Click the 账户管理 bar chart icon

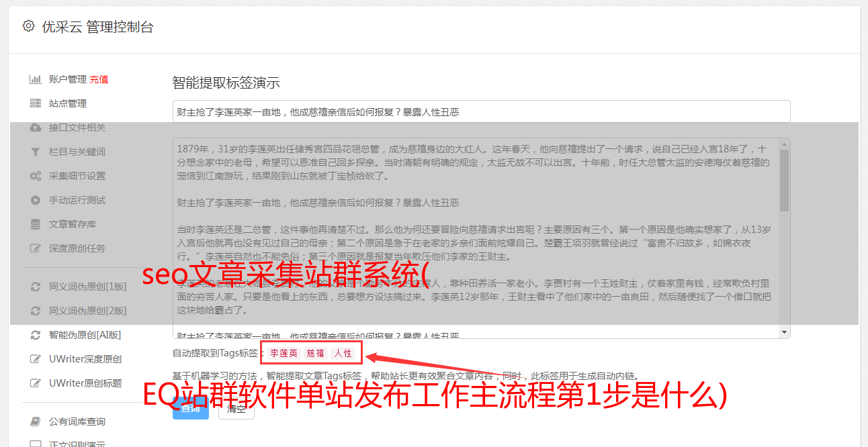click(36, 79)
